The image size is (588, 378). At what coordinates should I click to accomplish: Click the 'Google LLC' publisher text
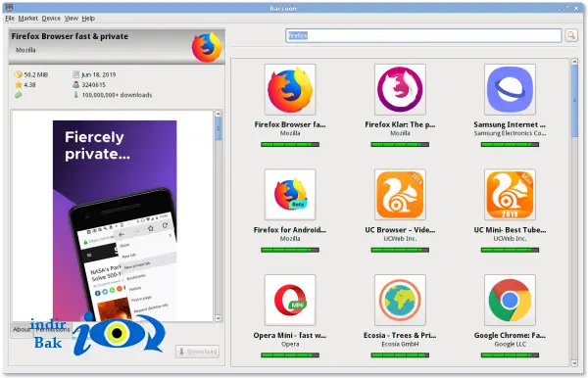tap(510, 344)
